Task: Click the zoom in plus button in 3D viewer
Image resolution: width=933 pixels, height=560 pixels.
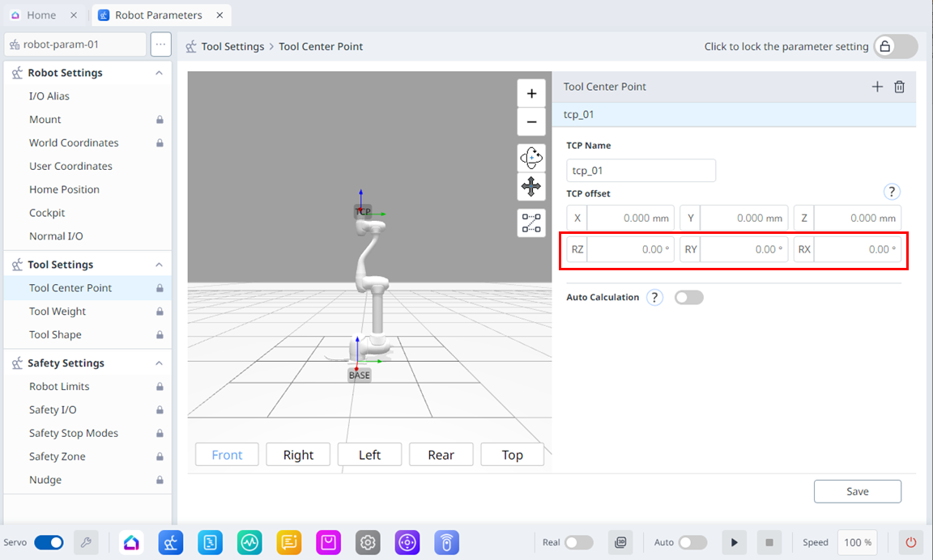Action: click(x=531, y=93)
